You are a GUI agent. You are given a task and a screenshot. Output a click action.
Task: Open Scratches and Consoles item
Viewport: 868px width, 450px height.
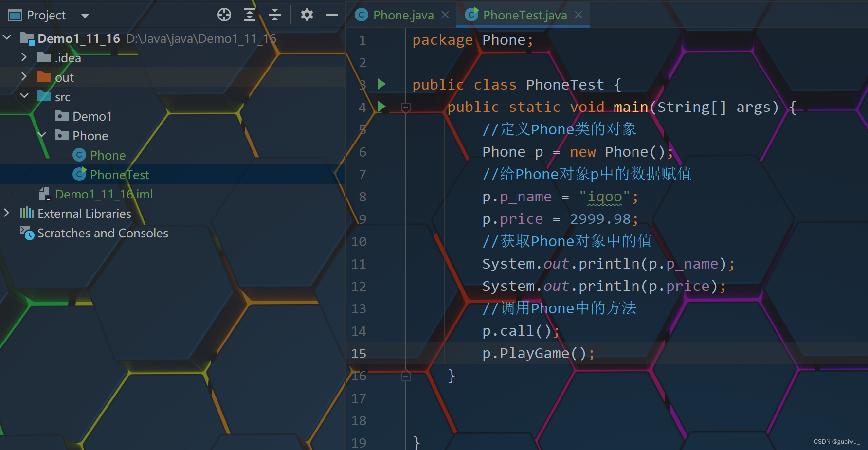pos(103,233)
